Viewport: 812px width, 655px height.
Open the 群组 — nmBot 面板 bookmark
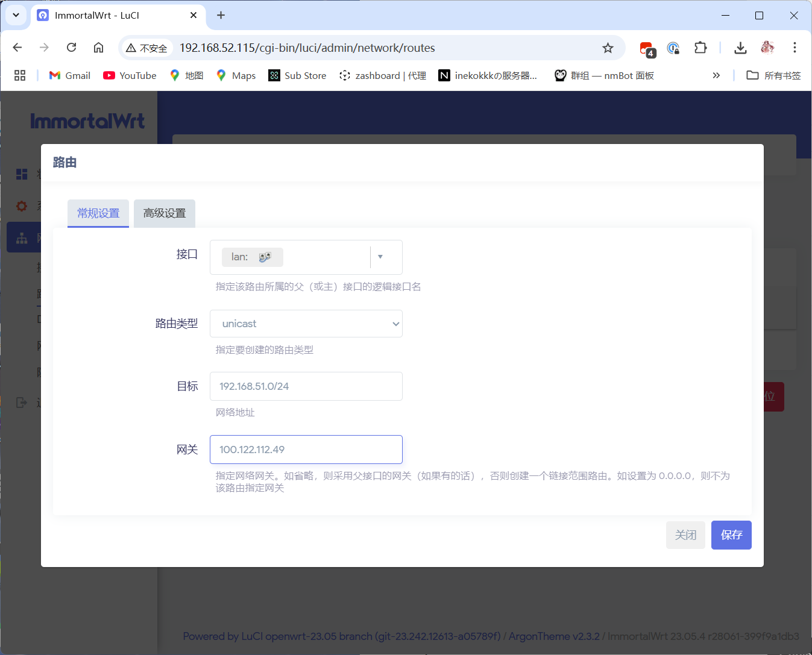(x=603, y=75)
